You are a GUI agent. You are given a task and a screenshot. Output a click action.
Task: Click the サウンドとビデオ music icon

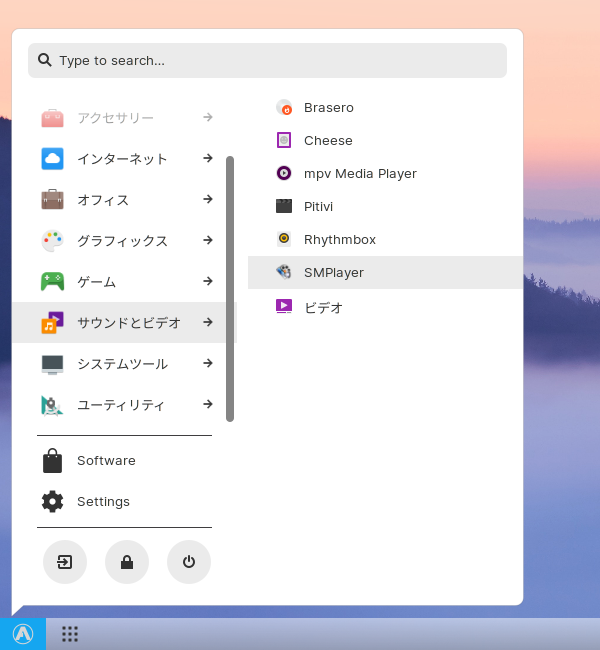pyautogui.click(x=52, y=323)
